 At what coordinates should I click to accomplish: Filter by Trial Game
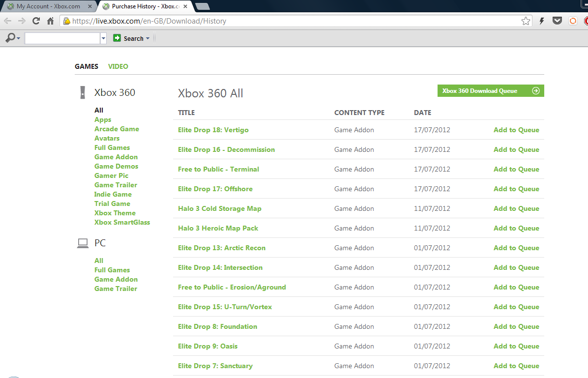[112, 204]
